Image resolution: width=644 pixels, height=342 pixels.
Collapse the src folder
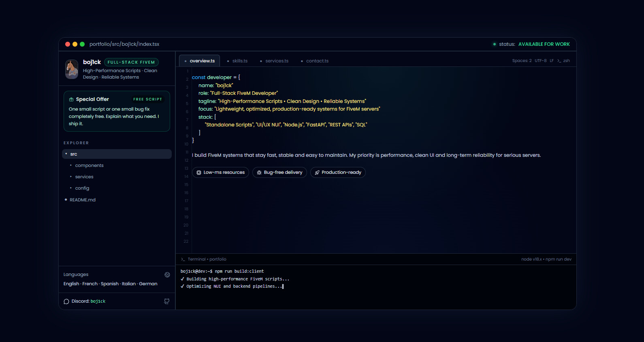point(73,154)
